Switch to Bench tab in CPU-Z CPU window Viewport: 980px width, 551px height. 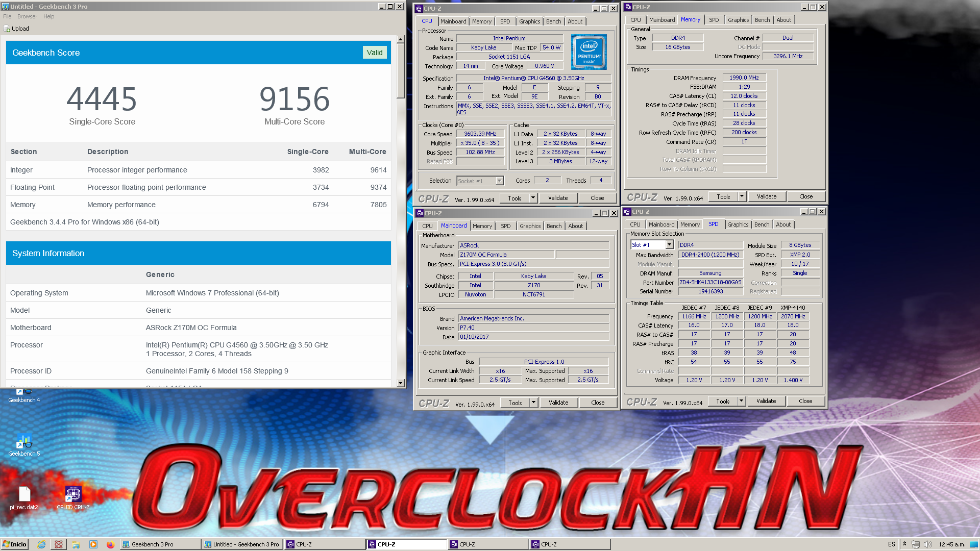tap(553, 21)
